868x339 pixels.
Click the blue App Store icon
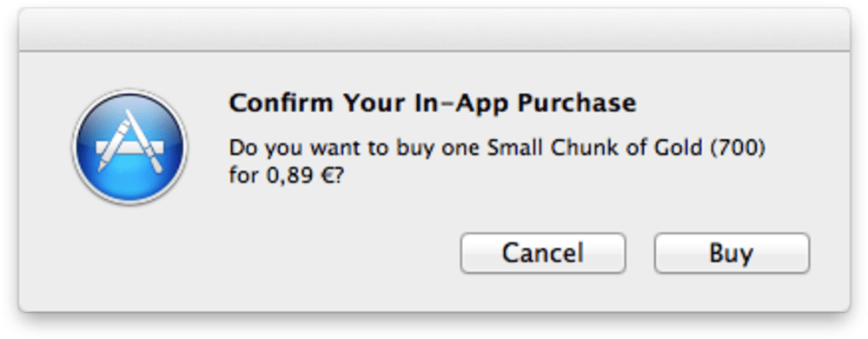(x=129, y=147)
